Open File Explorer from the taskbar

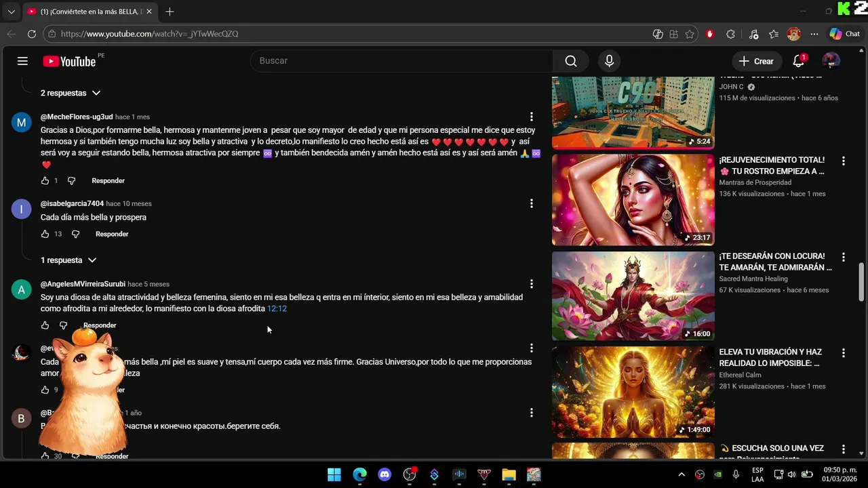509,474
